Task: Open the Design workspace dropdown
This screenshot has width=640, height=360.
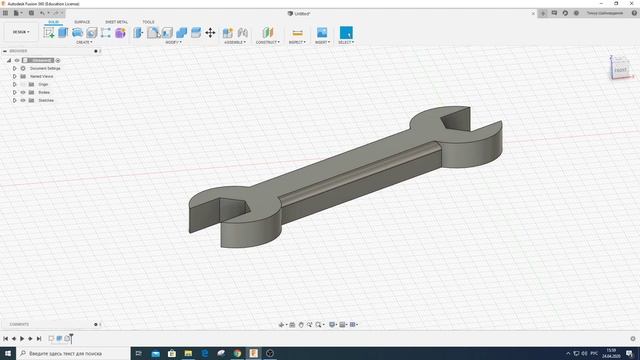Action: pos(21,32)
